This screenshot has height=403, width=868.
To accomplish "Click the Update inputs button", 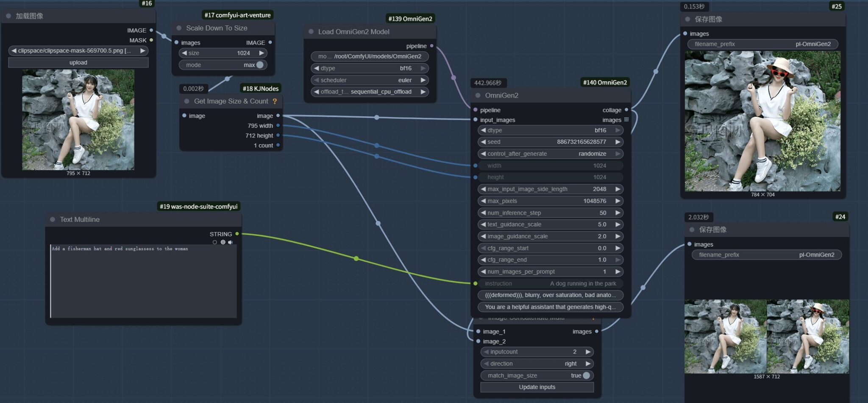I will click(537, 387).
